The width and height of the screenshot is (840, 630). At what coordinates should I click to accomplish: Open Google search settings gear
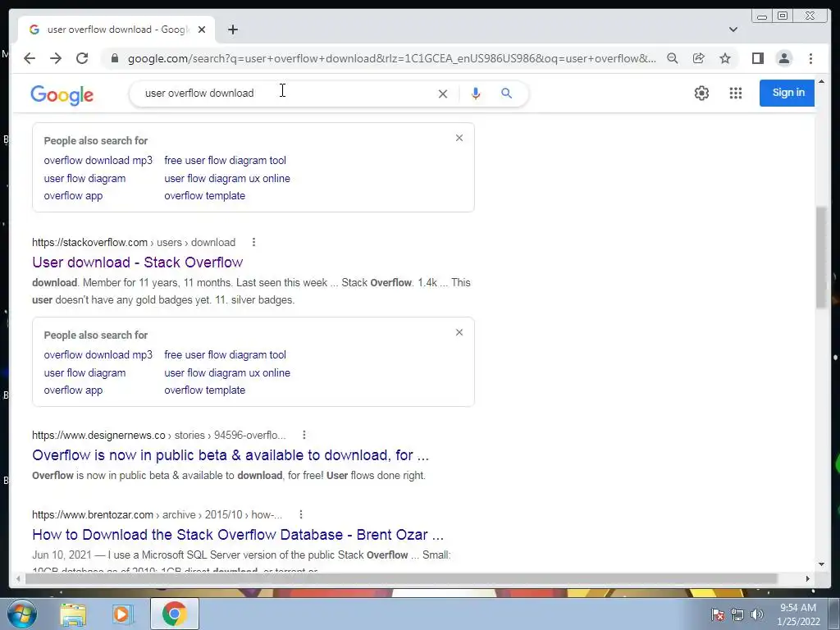point(701,94)
